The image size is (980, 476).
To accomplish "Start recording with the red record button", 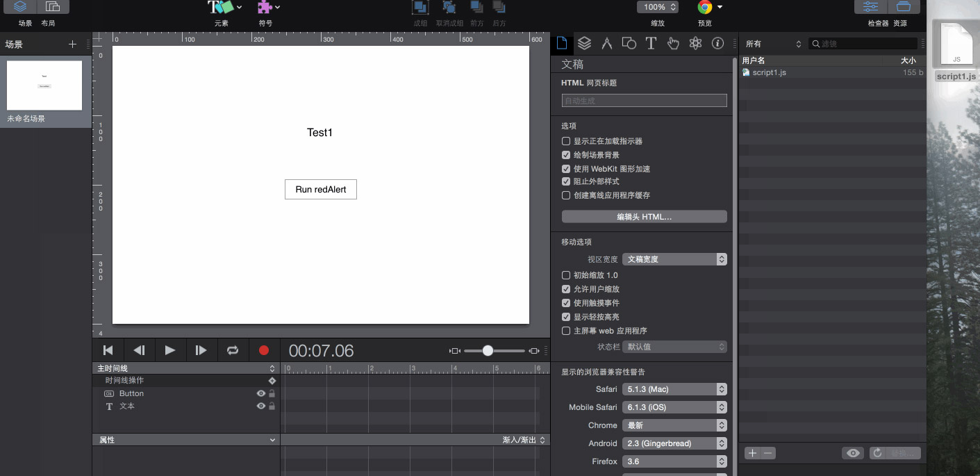I will point(264,350).
